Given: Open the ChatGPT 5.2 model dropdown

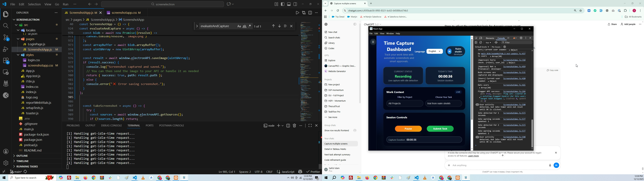Looking at the screenshot, I should click(372, 24).
